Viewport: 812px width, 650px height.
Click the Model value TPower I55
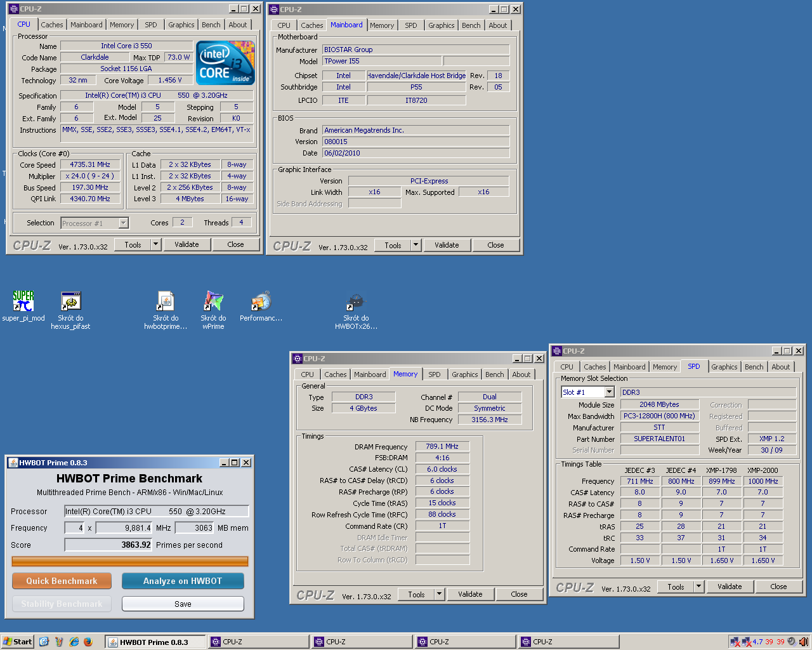click(x=382, y=61)
